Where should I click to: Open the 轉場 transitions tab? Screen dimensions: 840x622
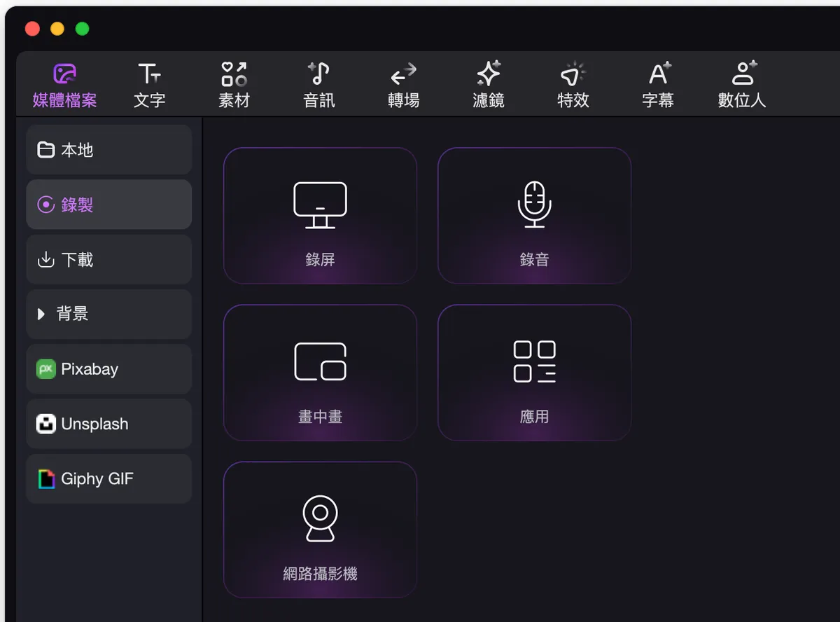[404, 85]
